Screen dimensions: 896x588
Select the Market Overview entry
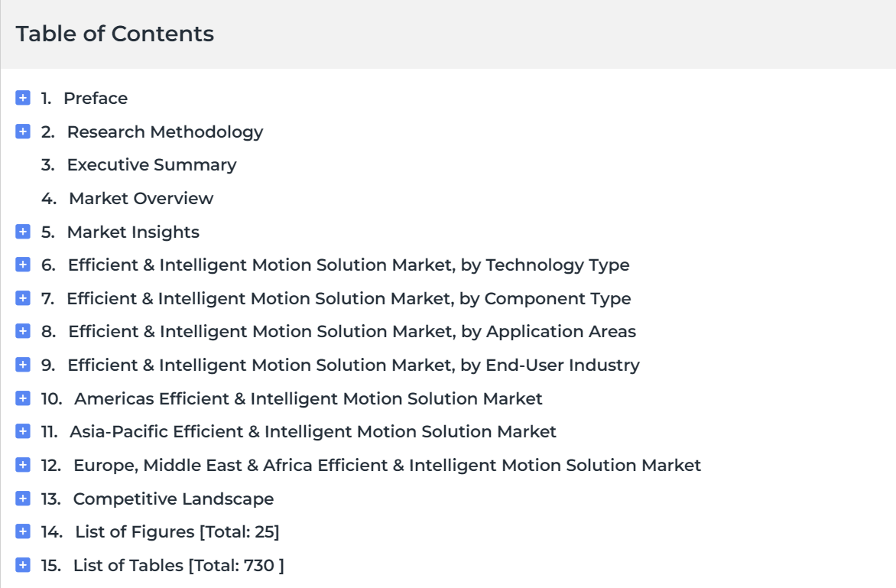[141, 198]
